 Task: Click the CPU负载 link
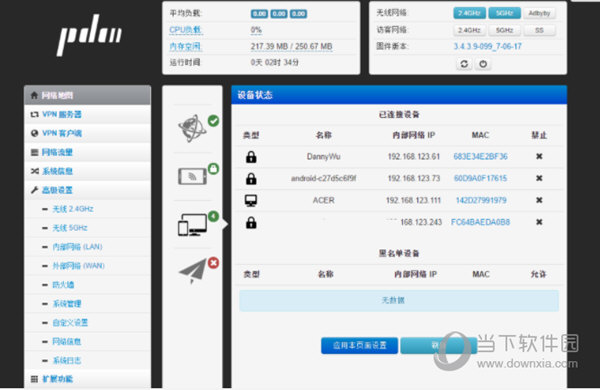click(186, 30)
